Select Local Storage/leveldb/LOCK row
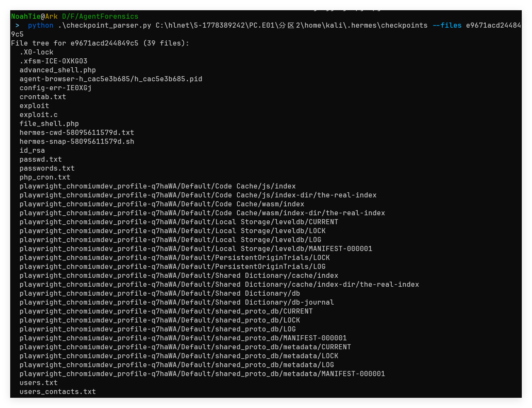 click(x=173, y=231)
